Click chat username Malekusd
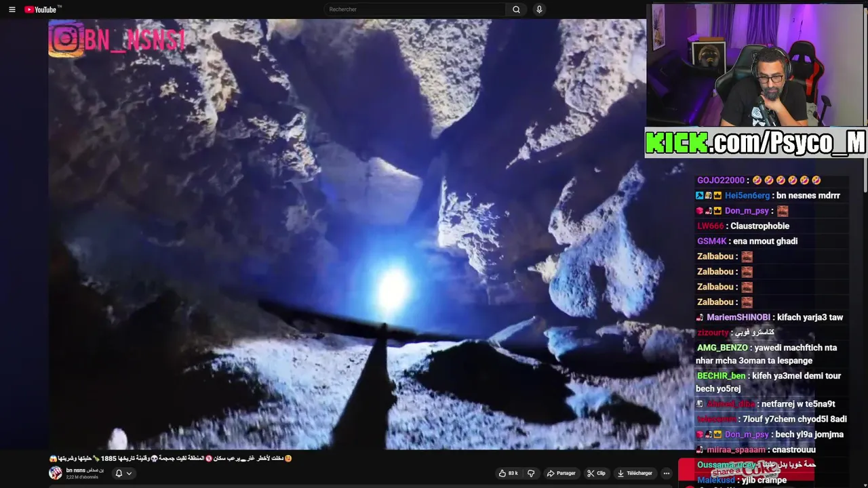Screen dimensions: 868x488 coord(715,480)
